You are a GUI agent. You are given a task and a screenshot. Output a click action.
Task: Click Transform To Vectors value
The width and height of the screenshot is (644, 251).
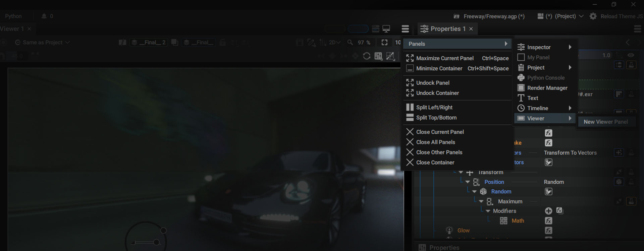(570, 153)
